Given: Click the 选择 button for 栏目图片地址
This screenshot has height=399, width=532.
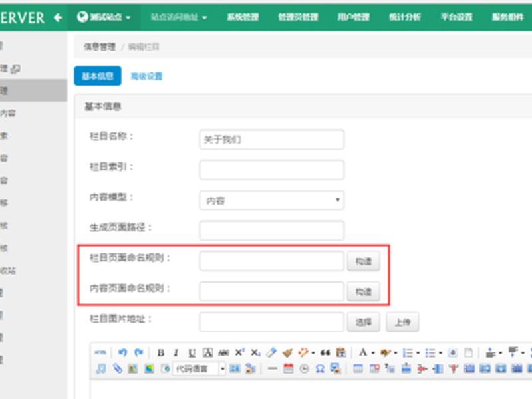Looking at the screenshot, I should click(363, 322).
